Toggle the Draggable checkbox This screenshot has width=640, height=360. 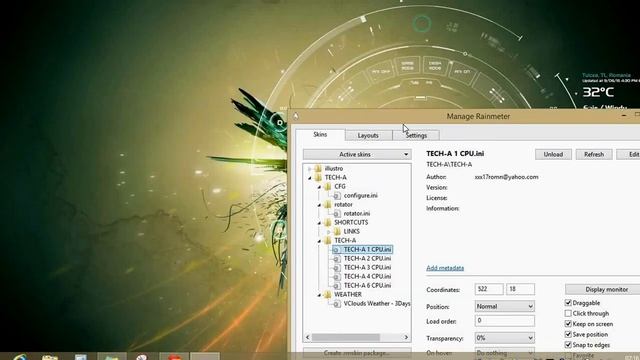tap(568, 303)
